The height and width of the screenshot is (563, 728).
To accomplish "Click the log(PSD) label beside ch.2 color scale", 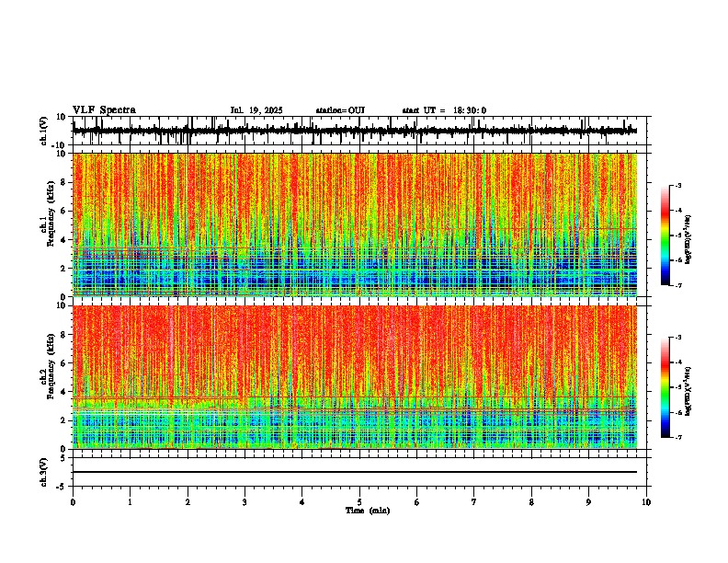I will (688, 391).
